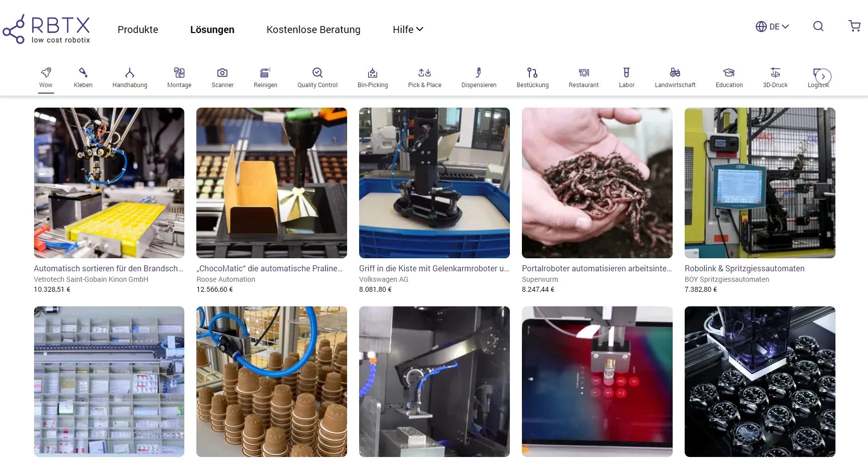Switch to Kostenlose Beratung

(314, 30)
